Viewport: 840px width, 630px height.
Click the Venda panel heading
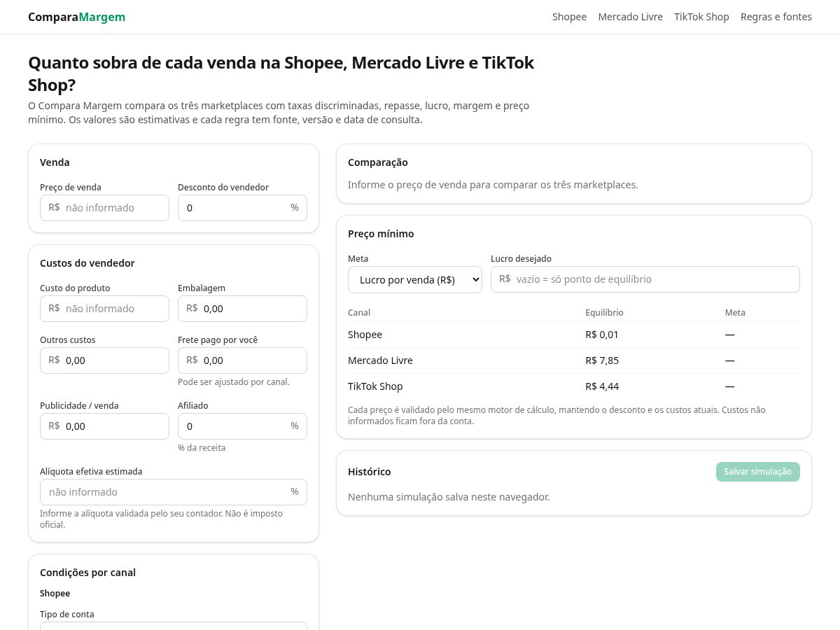tap(55, 162)
